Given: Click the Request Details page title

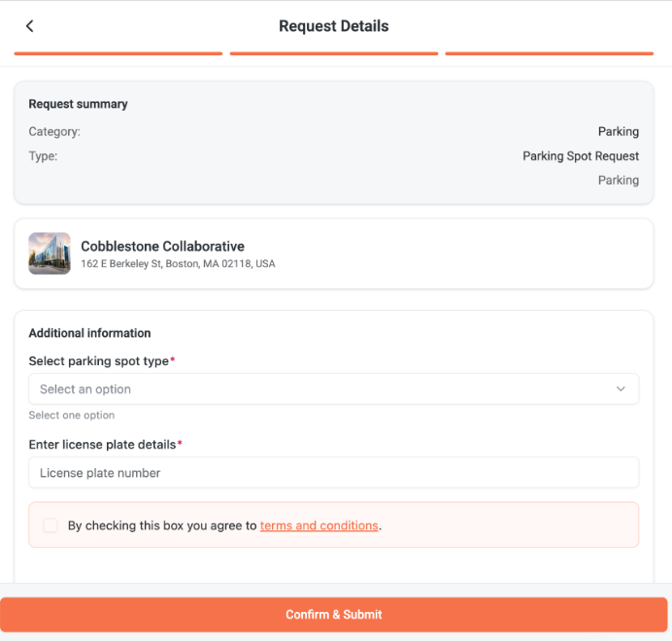Looking at the screenshot, I should pyautogui.click(x=333, y=26).
